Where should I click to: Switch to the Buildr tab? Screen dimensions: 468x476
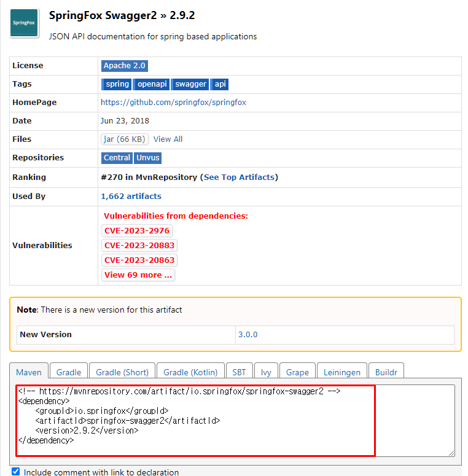(386, 371)
